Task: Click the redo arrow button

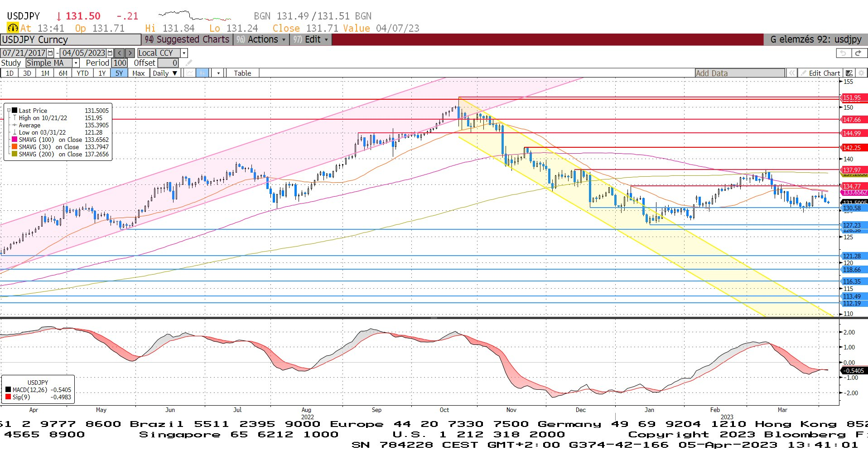Action: (858, 53)
